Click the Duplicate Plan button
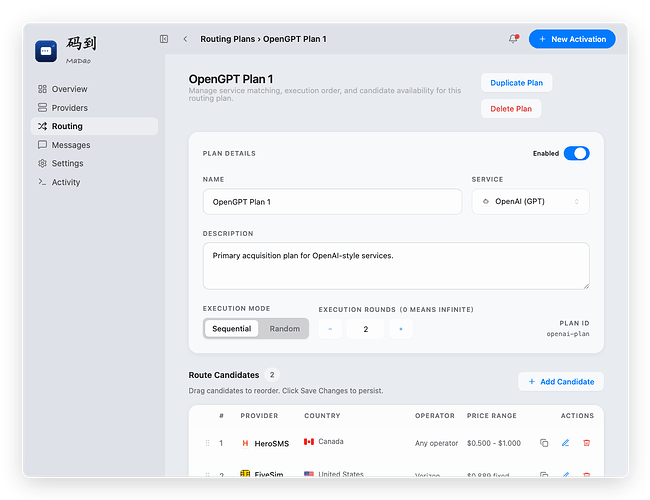The image size is (650, 500). [x=517, y=83]
